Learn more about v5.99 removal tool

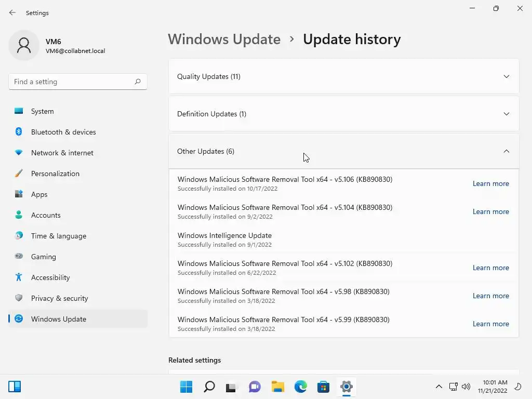(490, 324)
